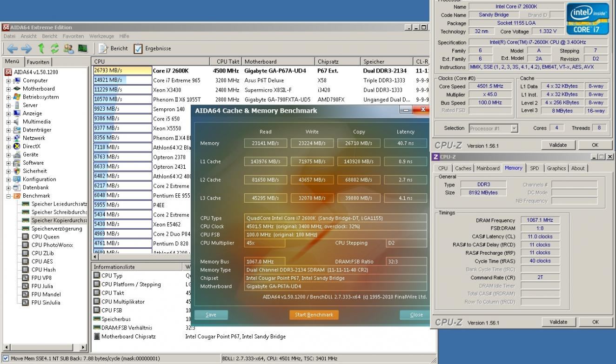This screenshot has width=616, height=364.
Task: Select Speicher Lesedurchsatz benchmark
Action: point(54,204)
